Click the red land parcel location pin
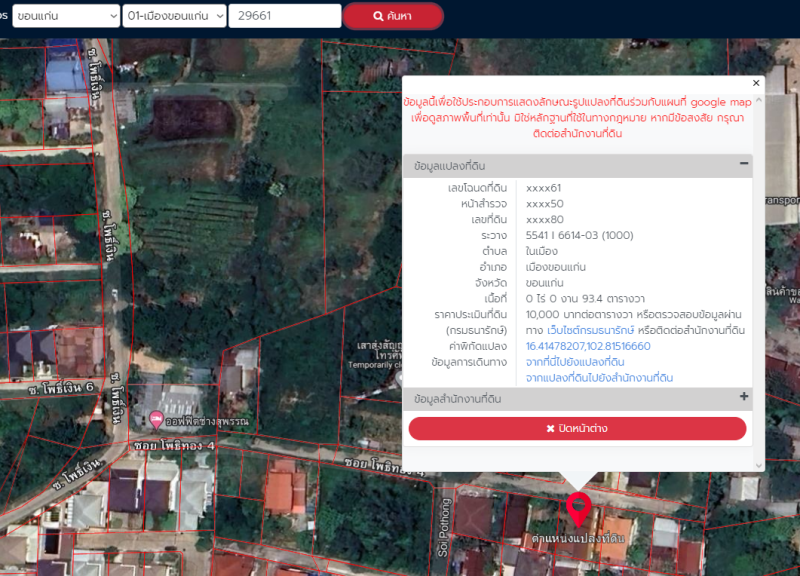Screen dimensions: 800x576 tap(578, 507)
